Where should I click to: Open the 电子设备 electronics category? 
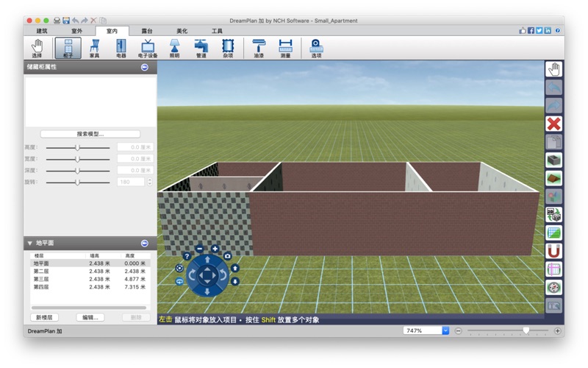(x=147, y=48)
